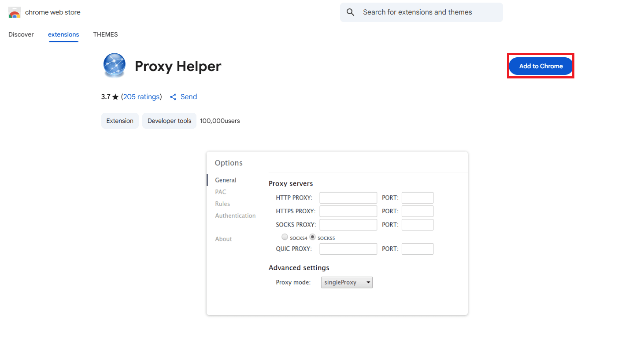644x349 pixels.
Task: Select the SOCKS4 radio button
Action: [285, 237]
